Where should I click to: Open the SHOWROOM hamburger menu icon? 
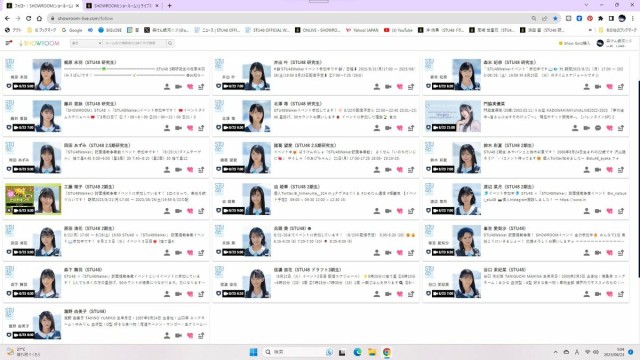pos(9,43)
